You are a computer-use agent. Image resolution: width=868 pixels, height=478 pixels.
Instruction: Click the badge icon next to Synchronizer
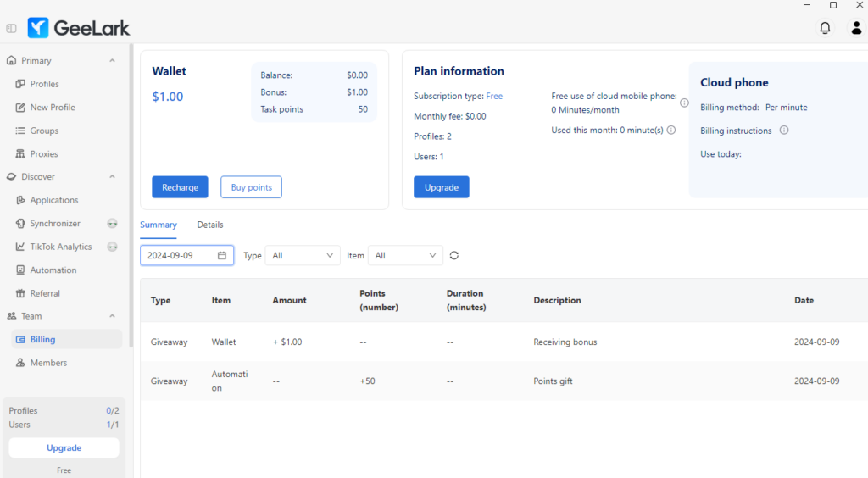click(113, 224)
